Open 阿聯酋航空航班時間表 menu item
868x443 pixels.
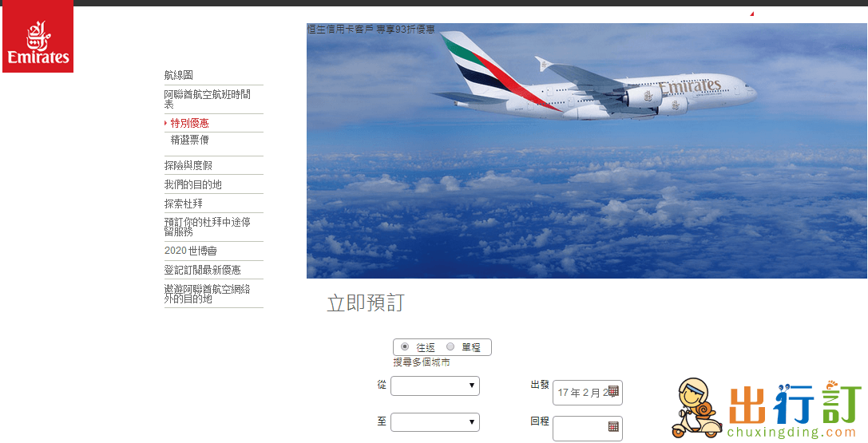(208, 99)
